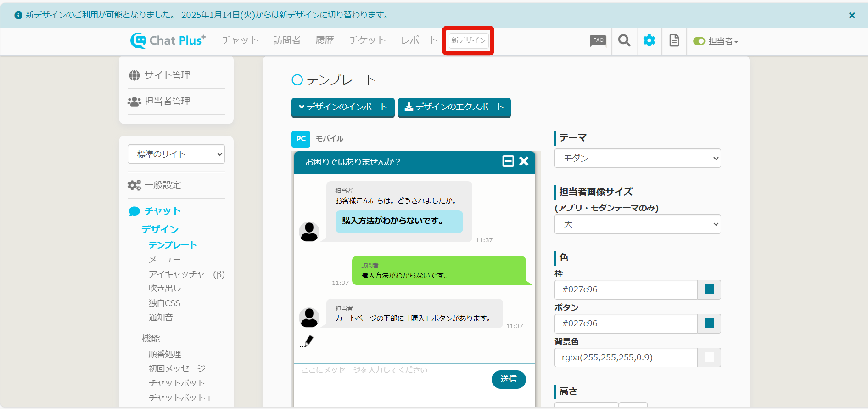Click the デザインのエクスポート button
Screen dimensions: 868x409
tap(454, 107)
